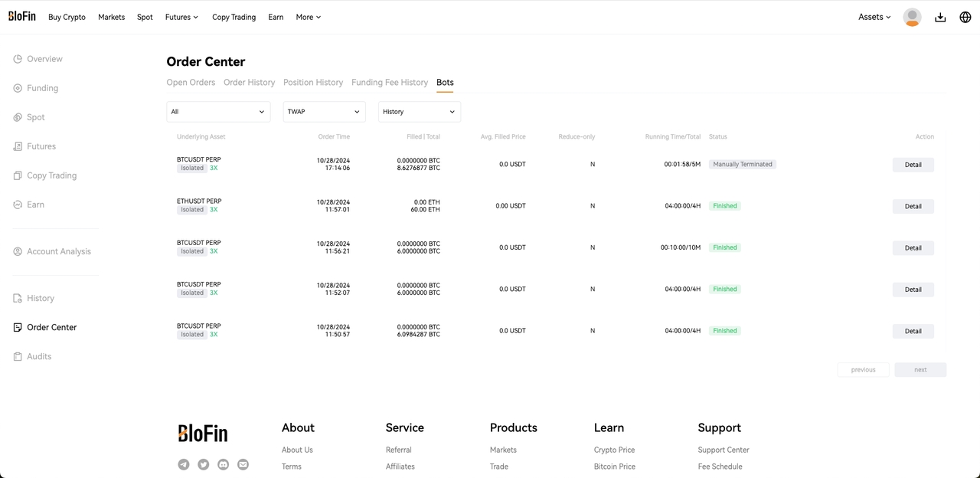
Task: Click the History sidebar icon
Action: (x=18, y=298)
